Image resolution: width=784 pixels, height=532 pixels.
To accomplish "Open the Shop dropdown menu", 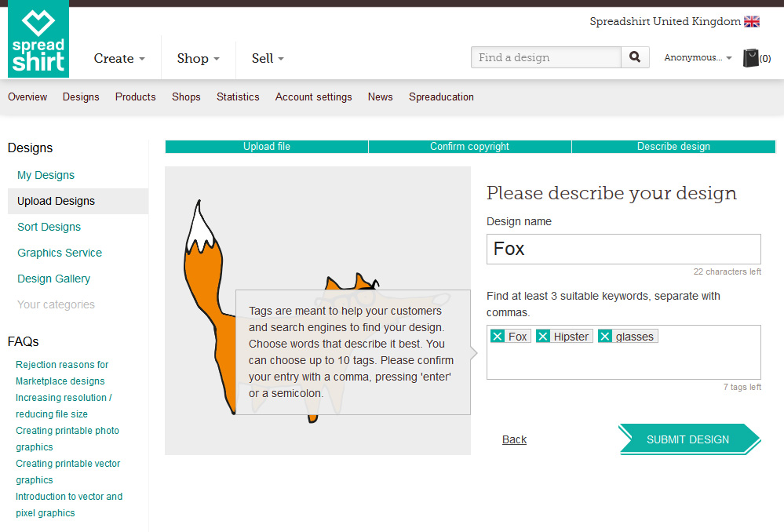I will (198, 58).
